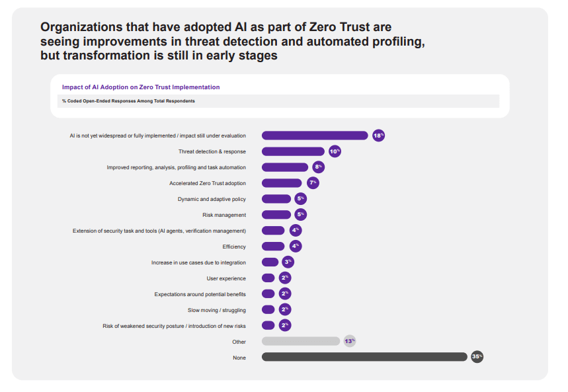Click the purple Threat detection & response bar
Image resolution: width=568 pixels, height=392 pixels.
point(293,151)
